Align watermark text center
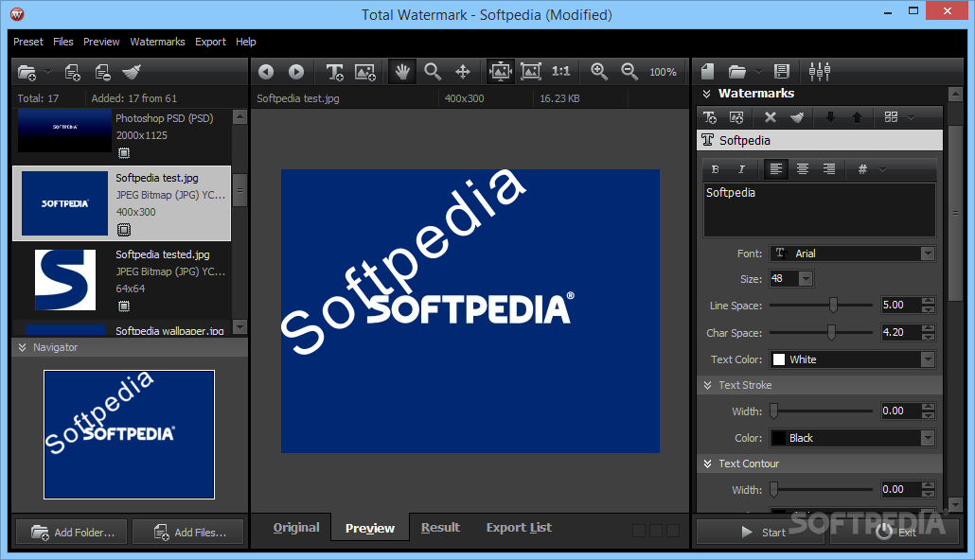Viewport: 975px width, 560px height. [x=803, y=169]
